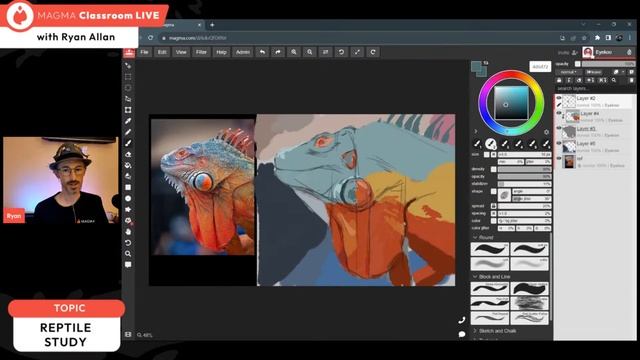Collapse the Round brush group
The width and height of the screenshot is (640, 360).
click(475, 238)
